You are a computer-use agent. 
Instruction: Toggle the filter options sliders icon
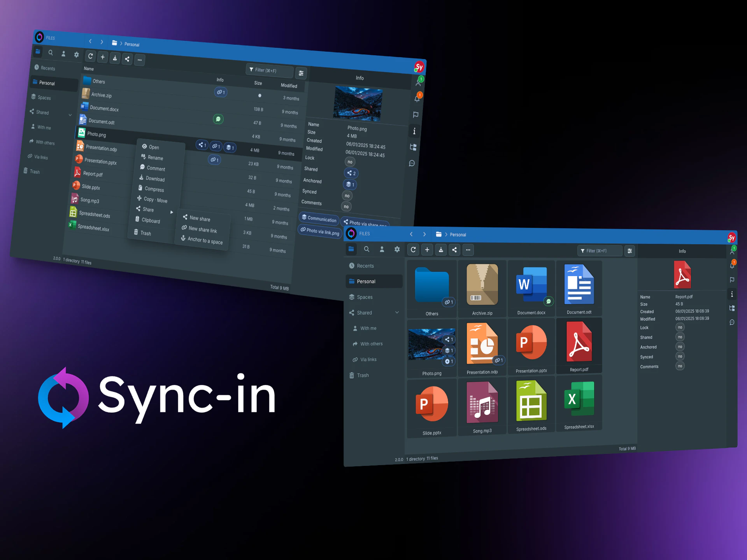(630, 251)
